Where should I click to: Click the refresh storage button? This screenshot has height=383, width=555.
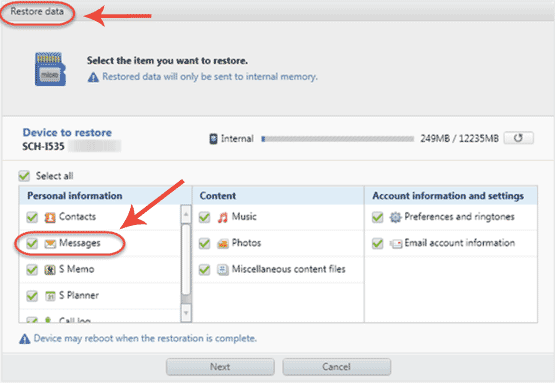pos(519,138)
